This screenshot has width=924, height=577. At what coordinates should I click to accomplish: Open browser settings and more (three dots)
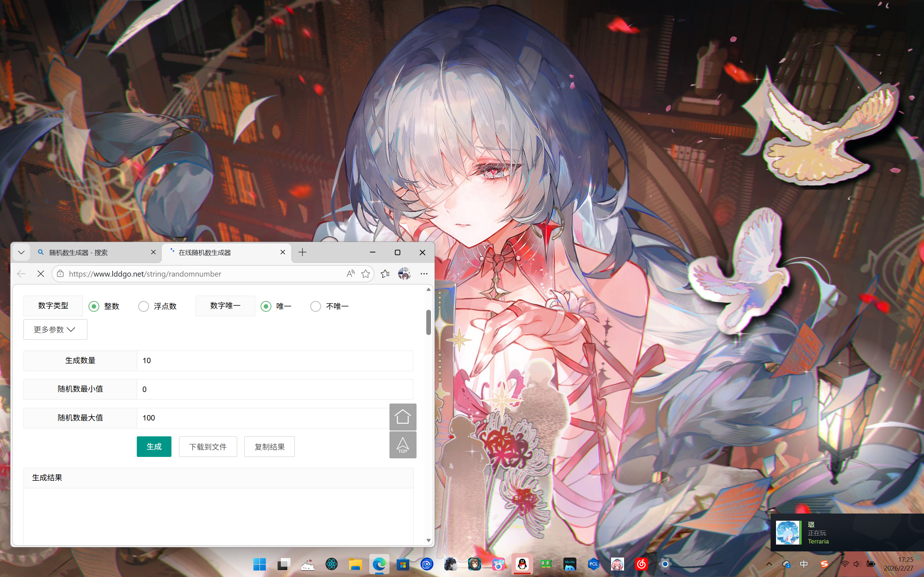[424, 274]
